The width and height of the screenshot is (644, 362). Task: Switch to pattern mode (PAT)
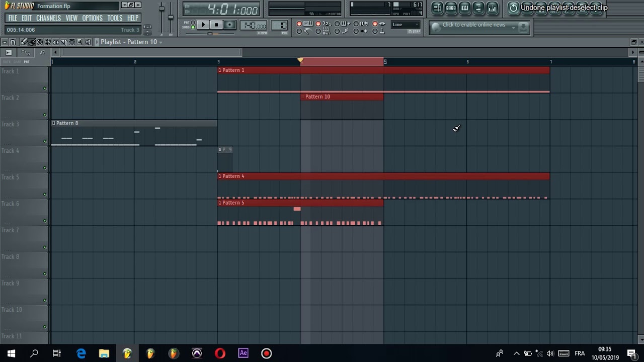click(193, 22)
